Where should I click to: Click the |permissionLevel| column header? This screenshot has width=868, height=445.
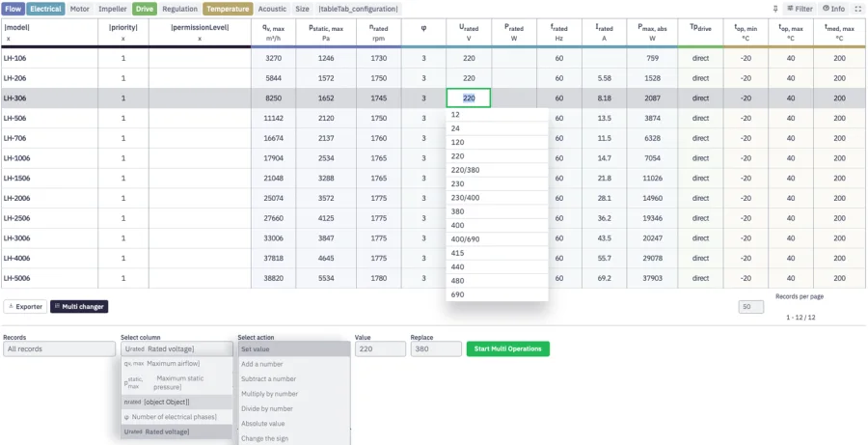(x=200, y=32)
